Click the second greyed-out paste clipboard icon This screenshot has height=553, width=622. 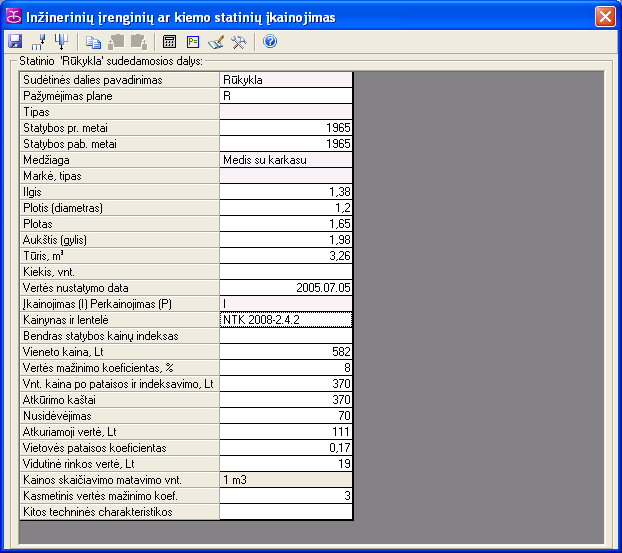tap(139, 42)
